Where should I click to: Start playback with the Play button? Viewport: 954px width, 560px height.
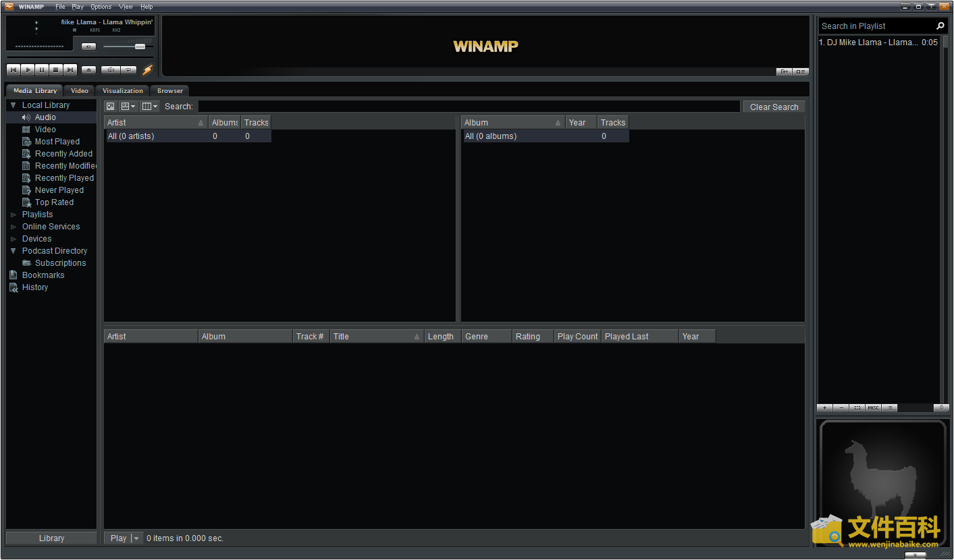28,69
